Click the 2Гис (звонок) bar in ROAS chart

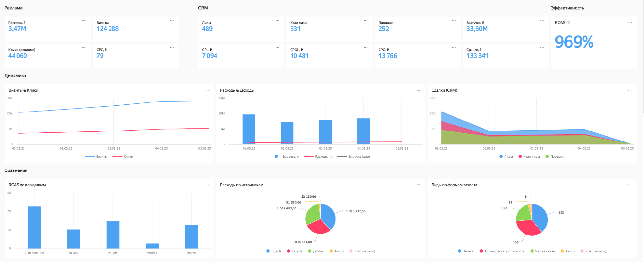[34, 227]
